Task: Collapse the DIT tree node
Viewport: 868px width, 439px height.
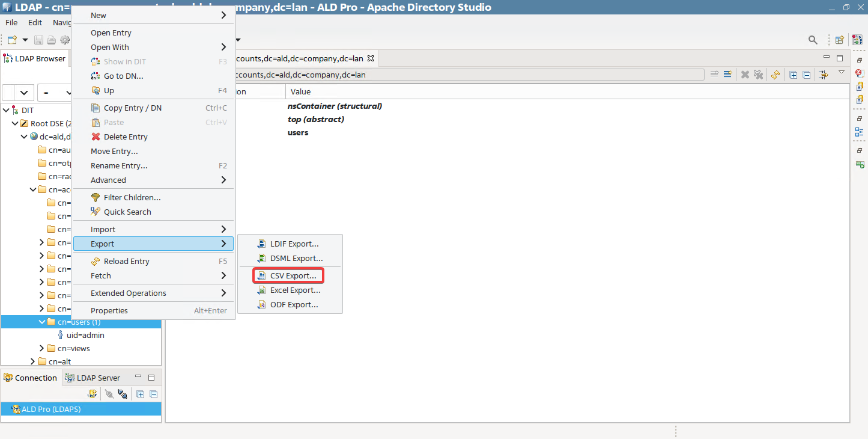Action: tap(5, 110)
